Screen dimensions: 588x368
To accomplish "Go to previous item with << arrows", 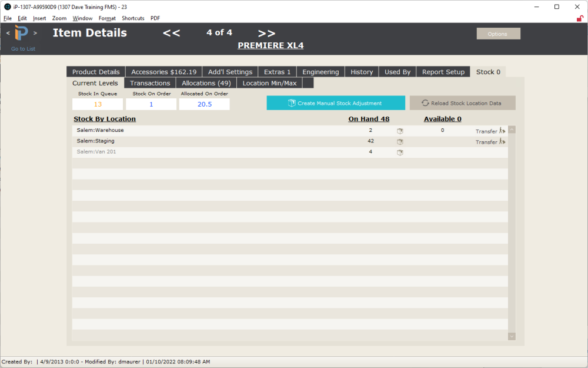I will [171, 33].
